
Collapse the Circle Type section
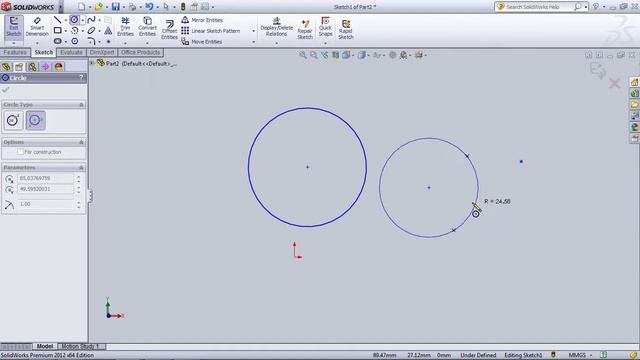click(x=81, y=105)
